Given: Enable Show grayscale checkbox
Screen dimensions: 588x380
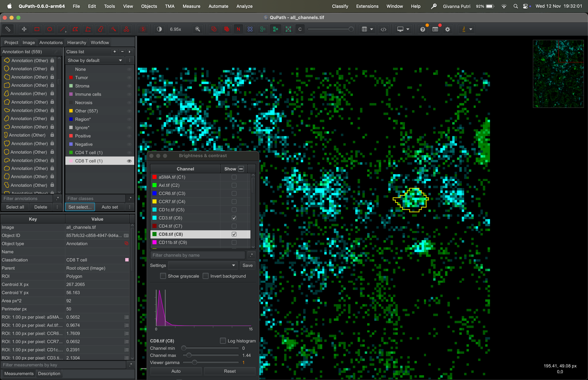Looking at the screenshot, I should 163,276.
